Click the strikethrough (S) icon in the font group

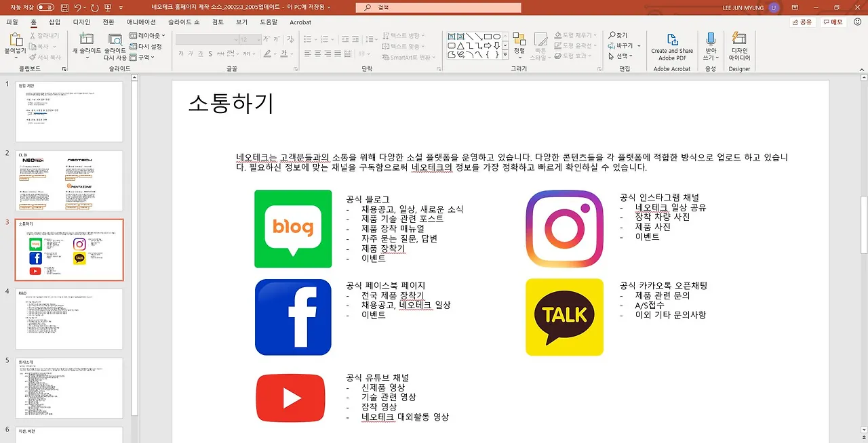tap(210, 54)
